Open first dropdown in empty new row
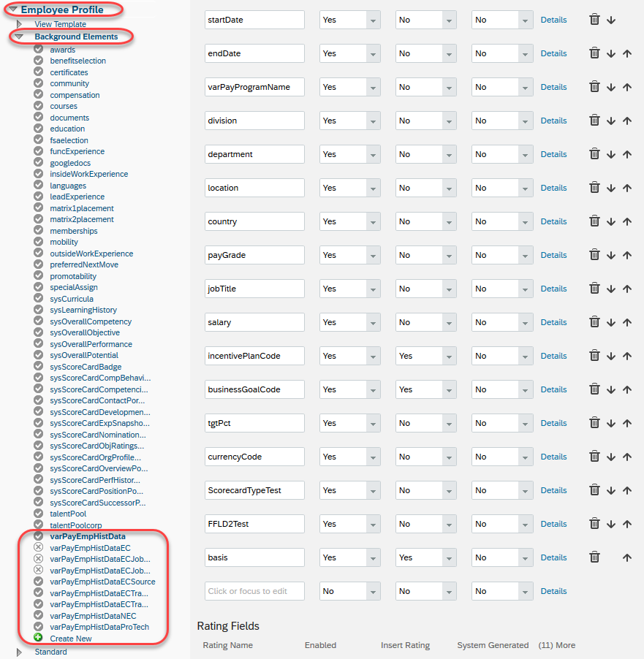 click(x=350, y=591)
